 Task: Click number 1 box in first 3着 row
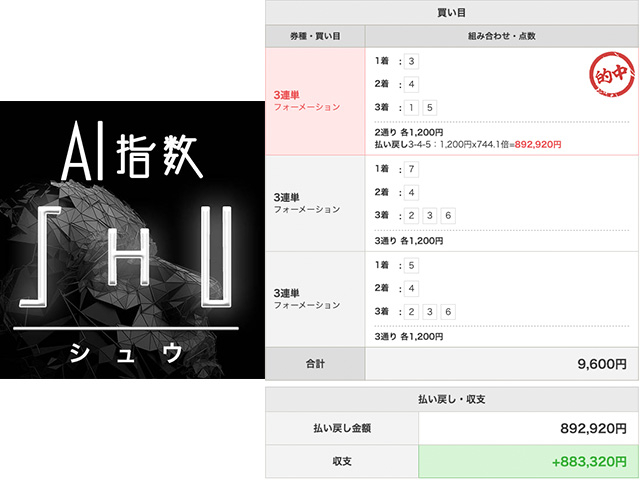(x=411, y=108)
